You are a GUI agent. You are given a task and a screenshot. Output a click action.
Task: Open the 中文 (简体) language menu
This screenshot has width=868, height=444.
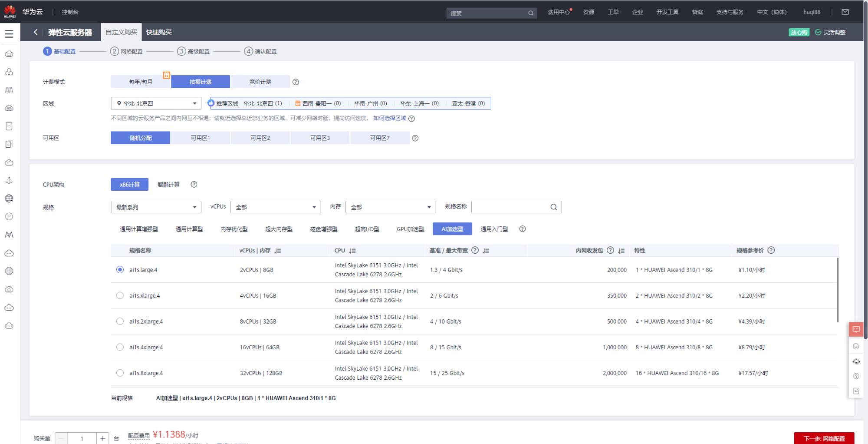772,12
